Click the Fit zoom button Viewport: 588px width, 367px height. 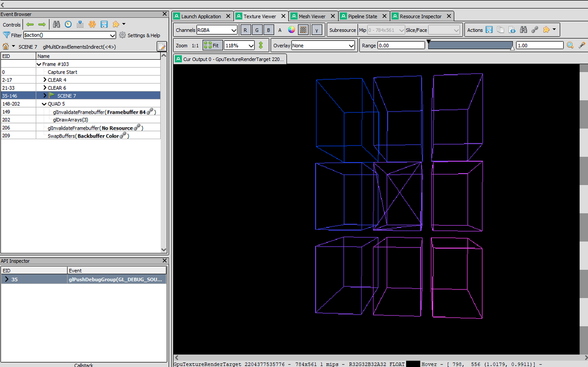[213, 45]
